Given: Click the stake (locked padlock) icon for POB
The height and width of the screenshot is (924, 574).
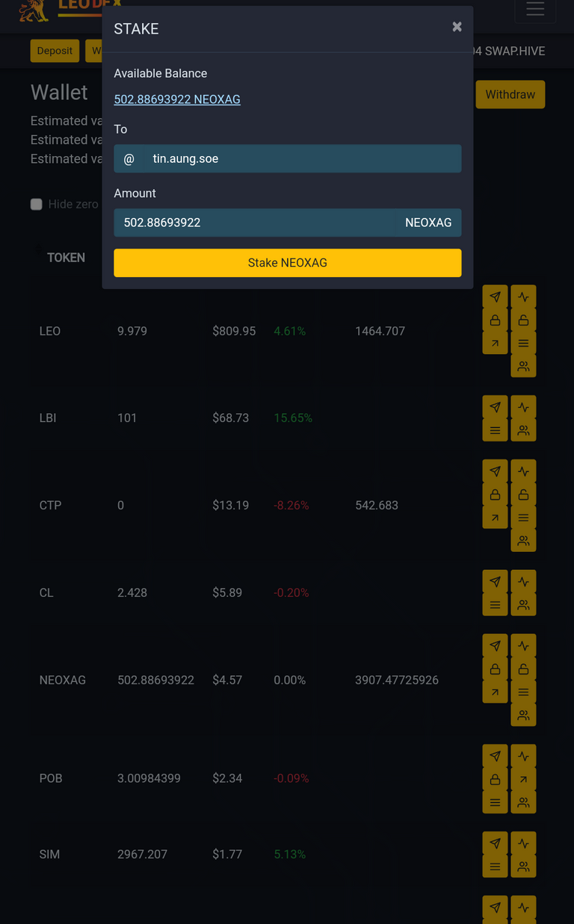Looking at the screenshot, I should (x=495, y=779).
